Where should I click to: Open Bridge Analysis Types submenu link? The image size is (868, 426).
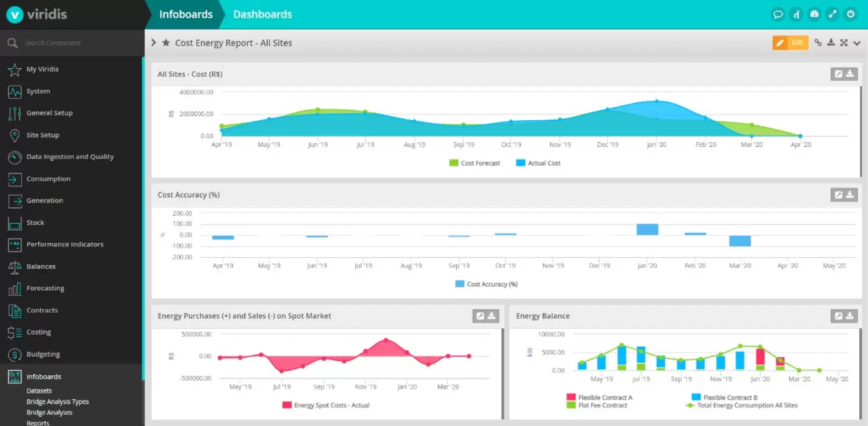point(57,402)
